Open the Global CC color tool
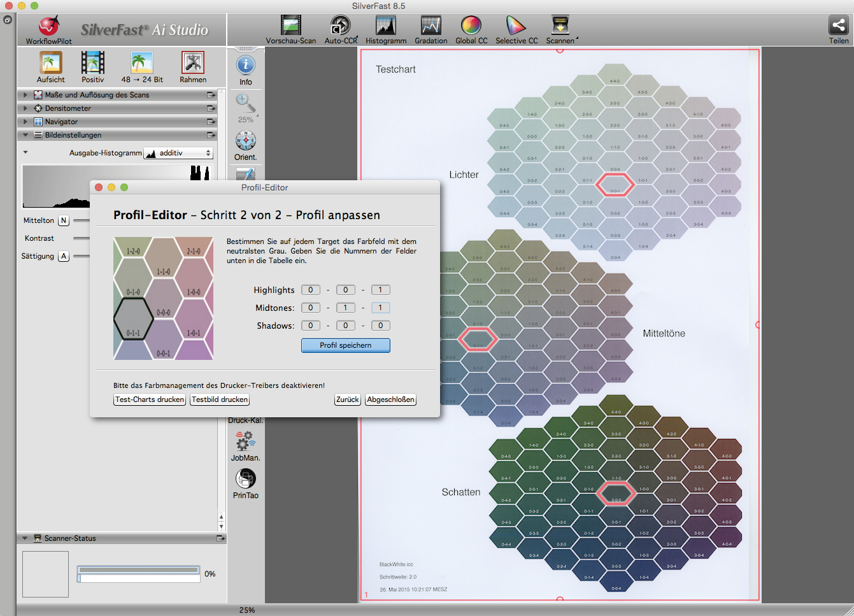Image resolution: width=854 pixels, height=616 pixels. click(471, 25)
